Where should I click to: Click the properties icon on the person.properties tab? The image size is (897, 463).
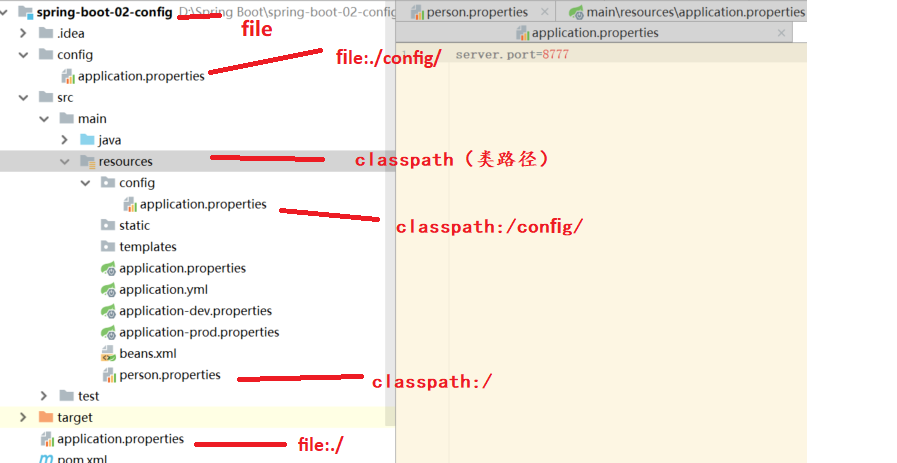click(x=417, y=12)
